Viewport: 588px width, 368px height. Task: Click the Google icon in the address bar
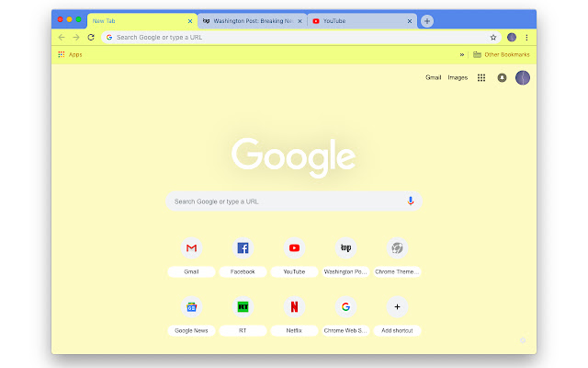(109, 37)
